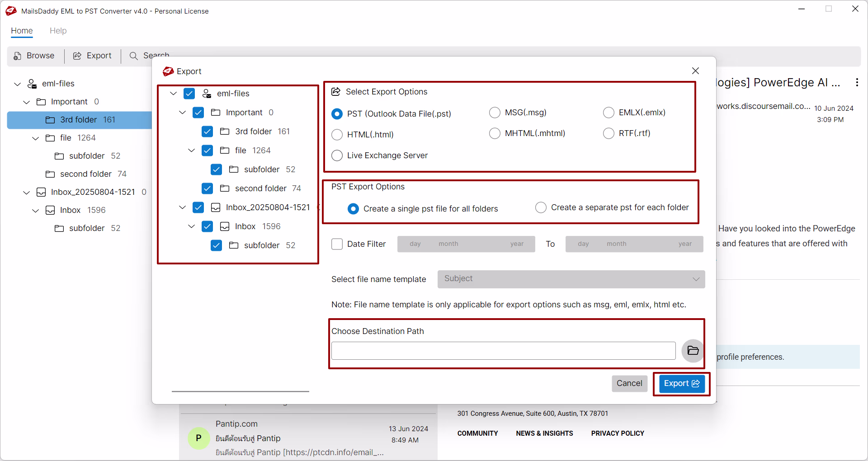Collapse Important node in Export tree
Screen dimensions: 868x461
pos(182,113)
